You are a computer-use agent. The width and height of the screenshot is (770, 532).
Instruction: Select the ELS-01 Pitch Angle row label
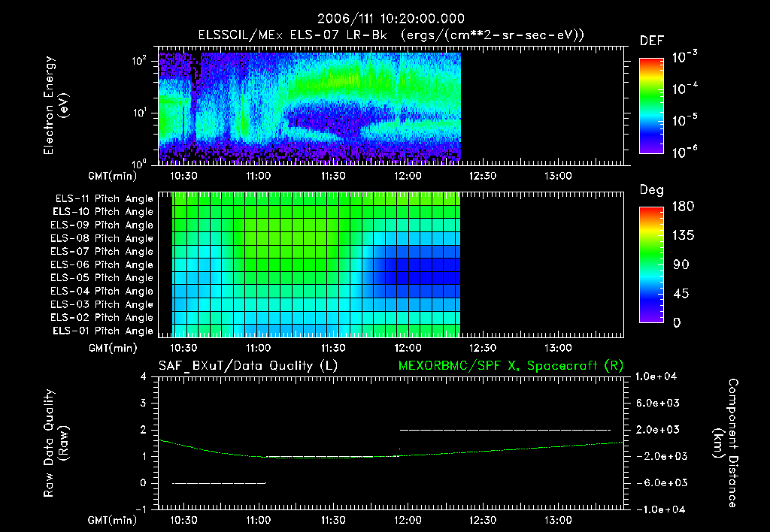click(x=103, y=331)
